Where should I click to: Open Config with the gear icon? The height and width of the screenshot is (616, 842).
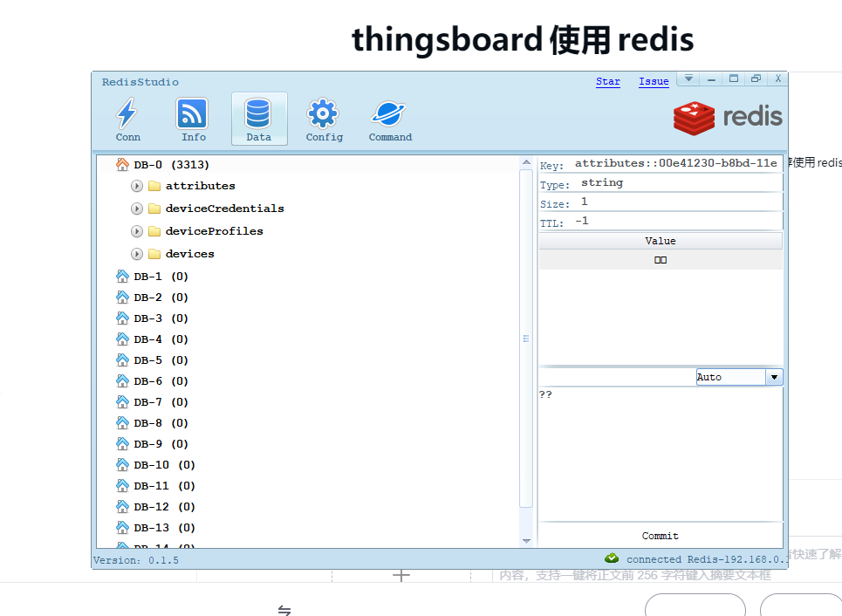click(x=323, y=113)
